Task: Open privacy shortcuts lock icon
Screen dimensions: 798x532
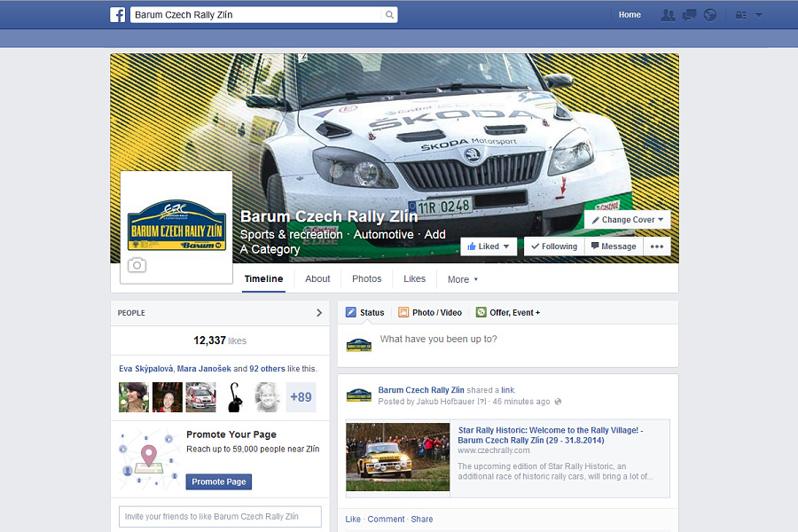Action: (741, 15)
